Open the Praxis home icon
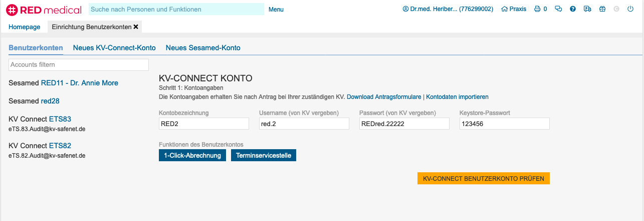The width and height of the screenshot is (644, 221). (514, 9)
